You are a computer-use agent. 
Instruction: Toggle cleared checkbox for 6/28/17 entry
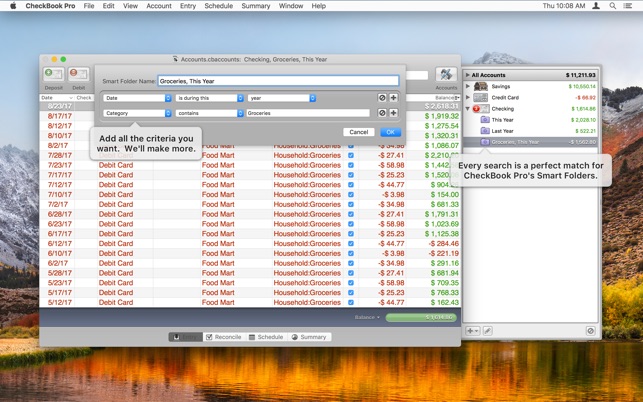(x=351, y=214)
